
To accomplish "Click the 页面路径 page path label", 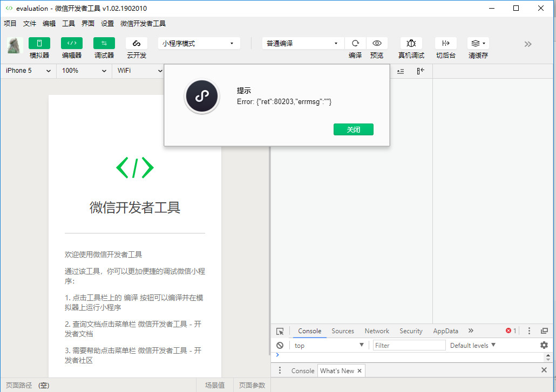I will click(19, 386).
